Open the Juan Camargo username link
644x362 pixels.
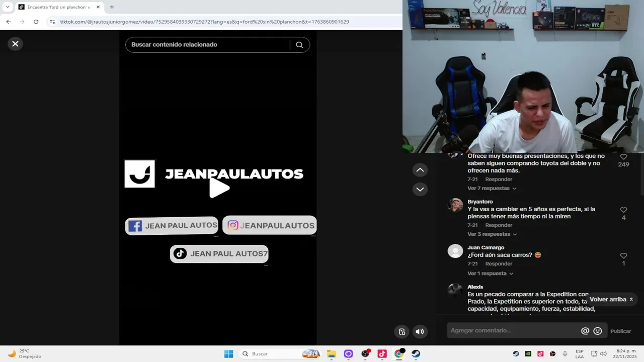486,247
